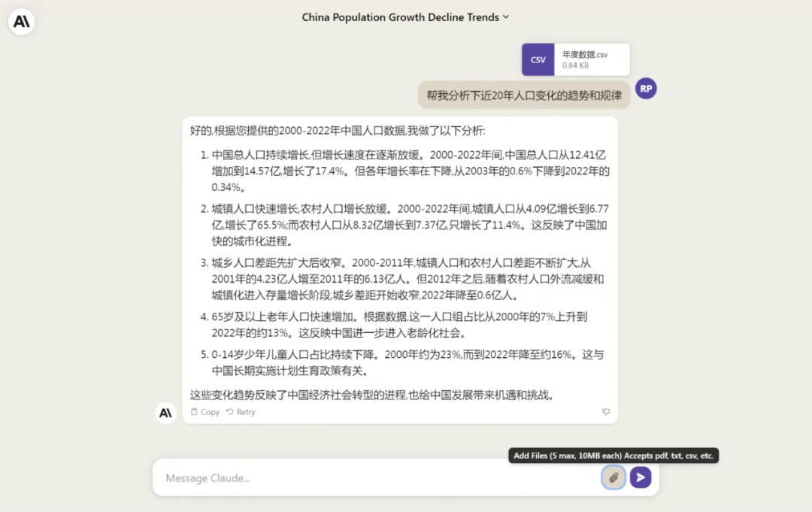Viewport: 812px width, 512px height.
Task: Retry generating the response
Action: [x=241, y=411]
